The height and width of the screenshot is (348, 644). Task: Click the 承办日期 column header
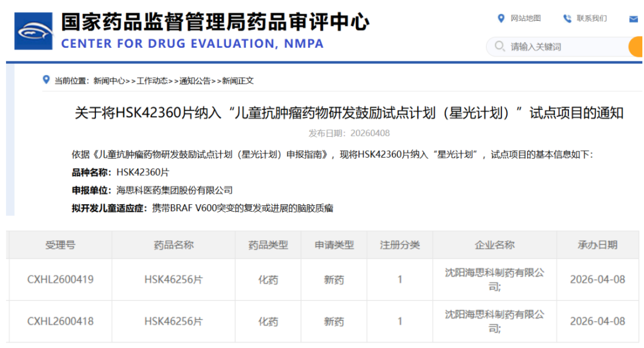pos(597,245)
